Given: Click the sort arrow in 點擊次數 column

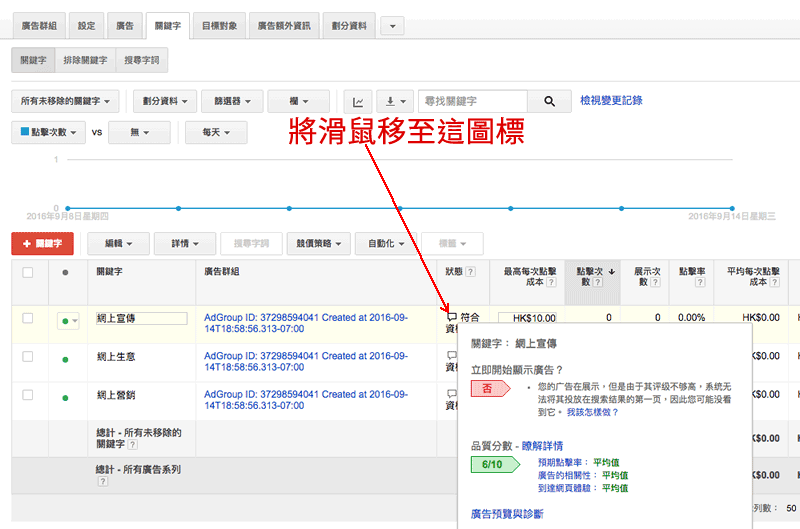Looking at the screenshot, I should pos(611,271).
